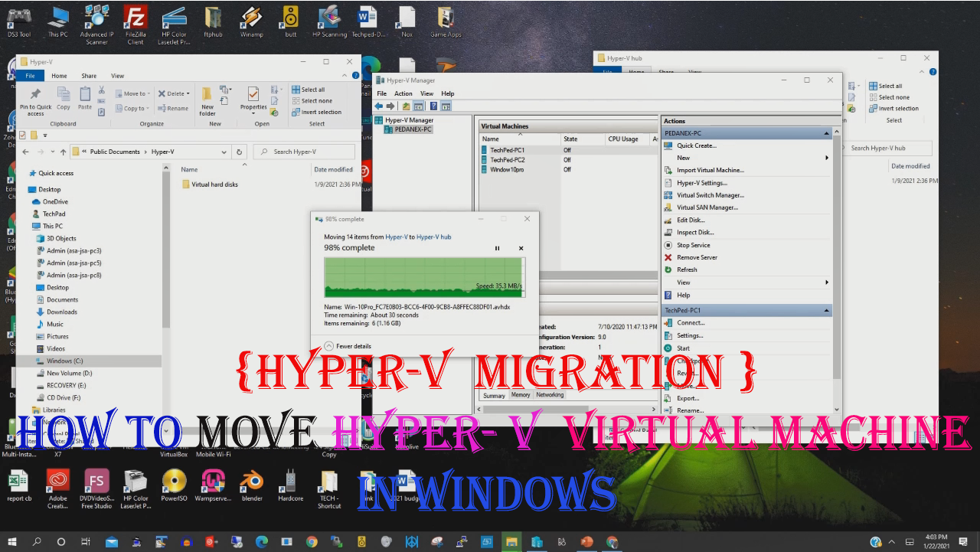Click the back arrow in Hyper-V Manager toolbar
This screenshot has width=980, height=552.
[x=378, y=106]
